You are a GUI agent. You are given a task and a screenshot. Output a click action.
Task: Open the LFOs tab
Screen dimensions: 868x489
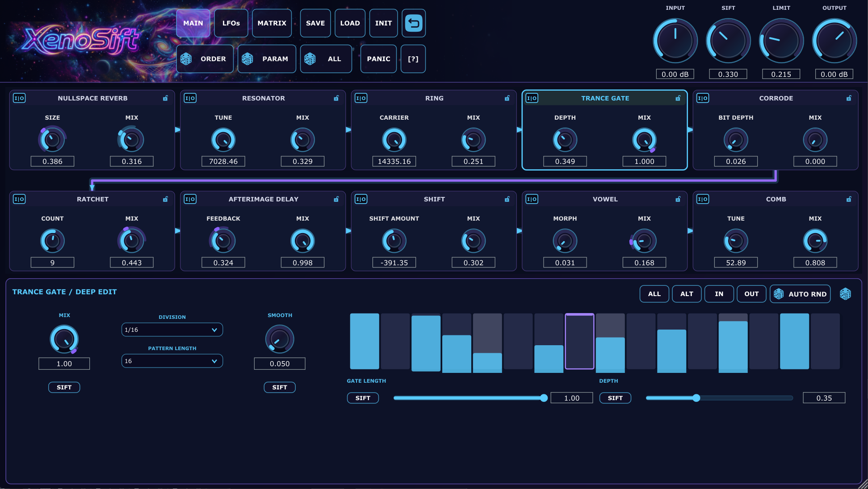(231, 23)
